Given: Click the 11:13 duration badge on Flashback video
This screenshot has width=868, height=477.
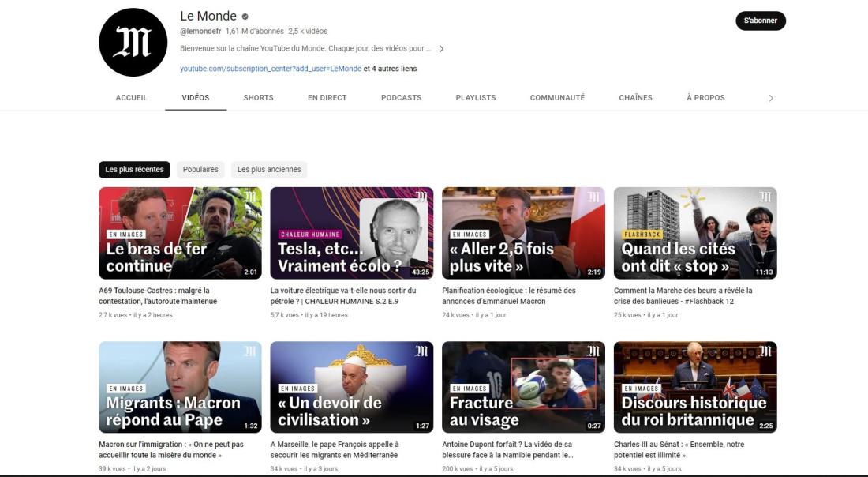Looking at the screenshot, I should (764, 272).
